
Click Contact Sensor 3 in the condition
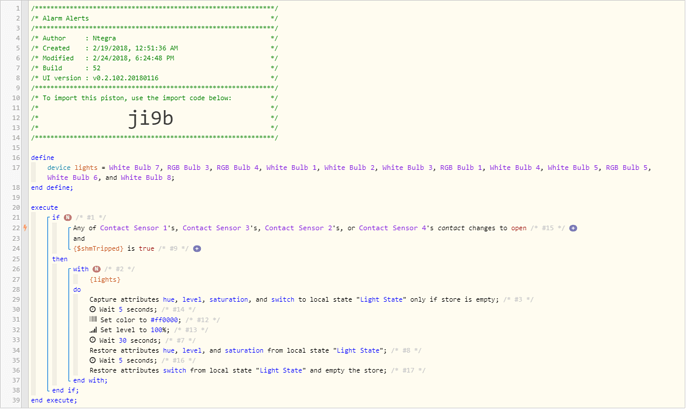click(x=216, y=229)
